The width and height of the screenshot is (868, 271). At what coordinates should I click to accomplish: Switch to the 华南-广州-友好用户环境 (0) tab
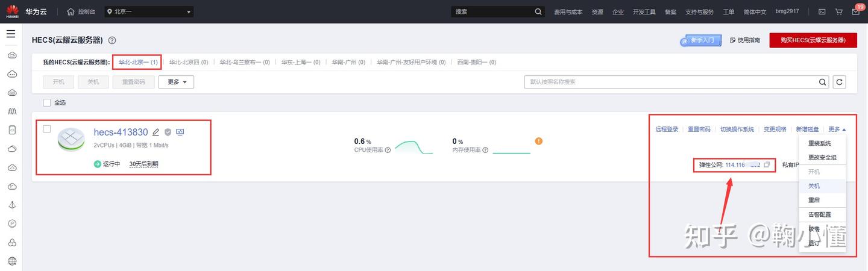coord(411,62)
